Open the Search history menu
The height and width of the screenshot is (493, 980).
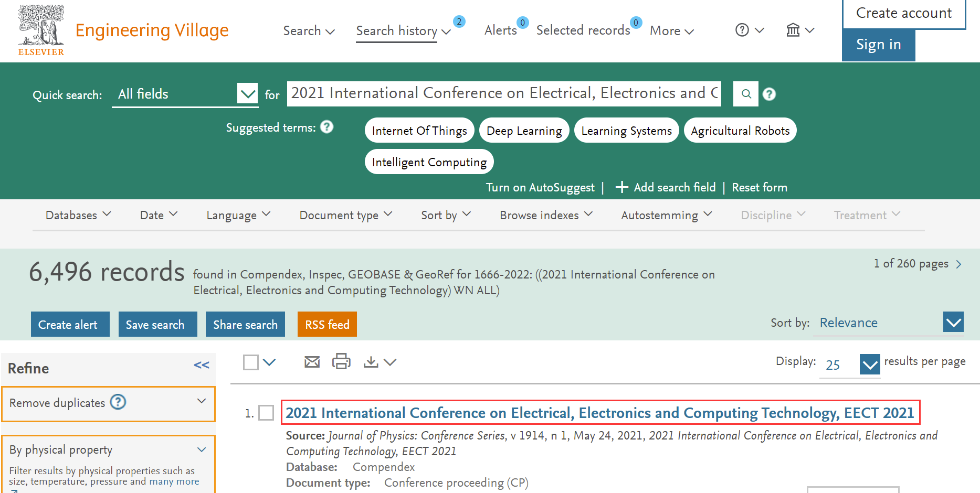point(403,30)
